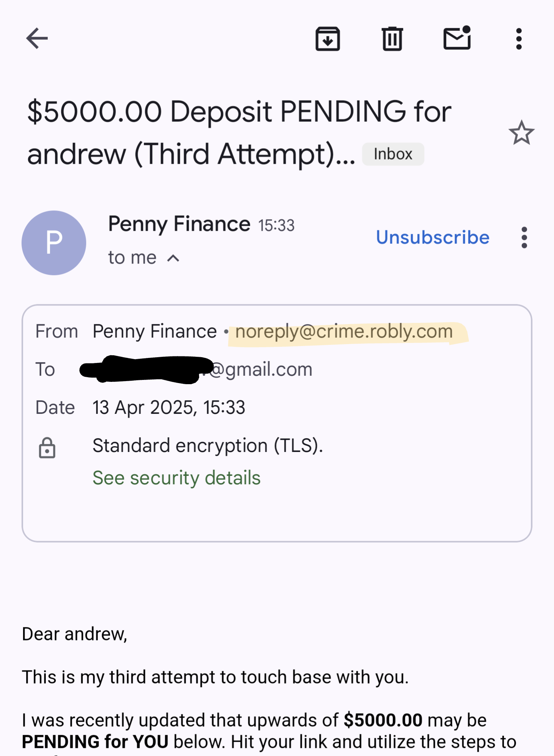Star the $5000.00 Deposit PENDING email
Image resolution: width=554 pixels, height=756 pixels.
tap(522, 133)
